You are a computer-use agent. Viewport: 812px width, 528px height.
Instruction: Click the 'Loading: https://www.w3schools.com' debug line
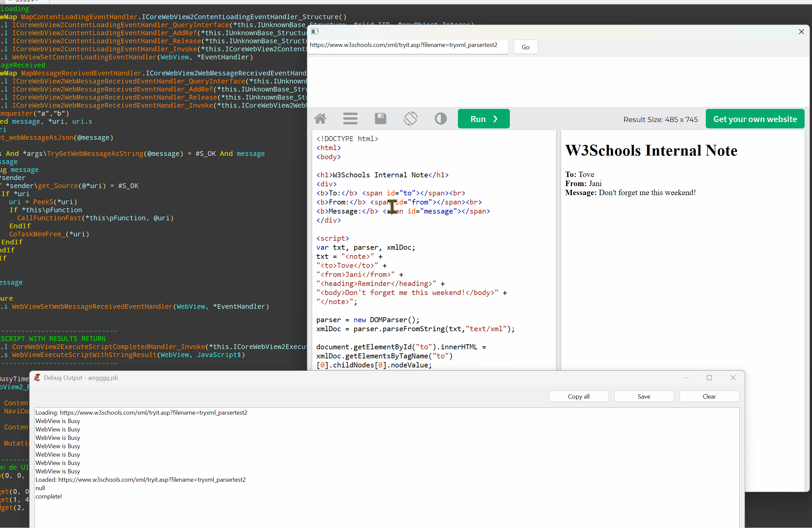point(141,413)
